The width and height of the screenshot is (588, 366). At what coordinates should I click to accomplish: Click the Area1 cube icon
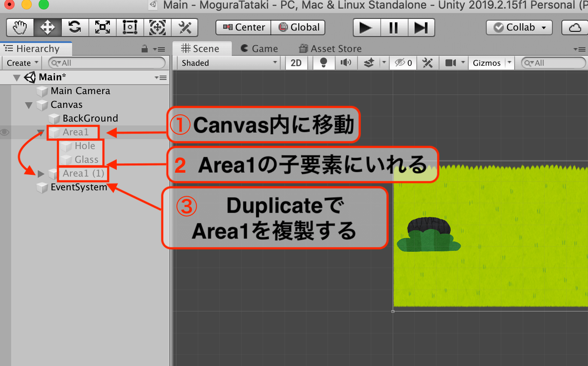click(54, 132)
